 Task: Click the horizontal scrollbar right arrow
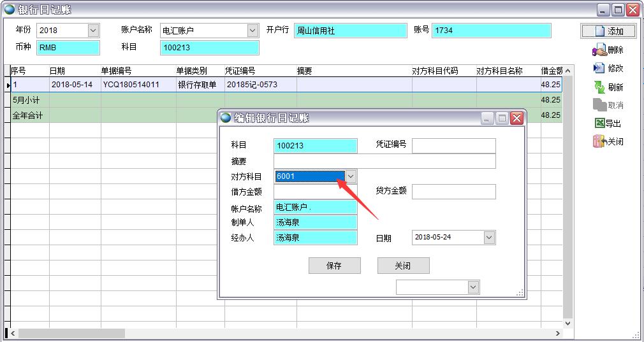[558, 333]
